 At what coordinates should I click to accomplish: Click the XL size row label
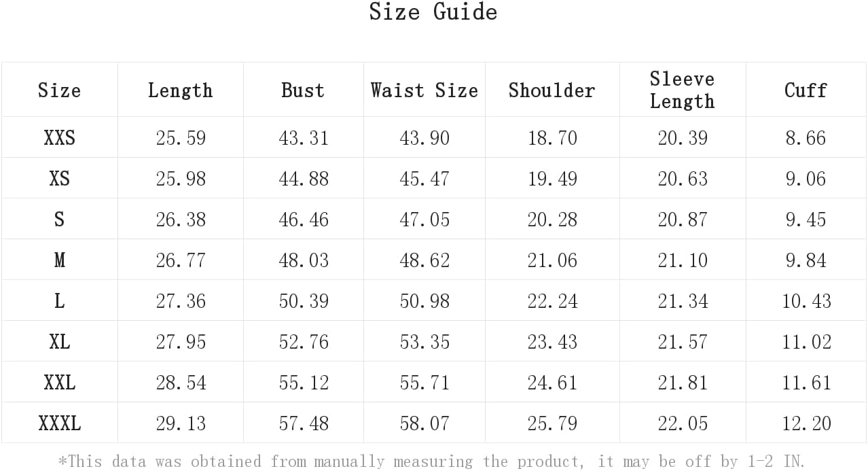(x=60, y=342)
